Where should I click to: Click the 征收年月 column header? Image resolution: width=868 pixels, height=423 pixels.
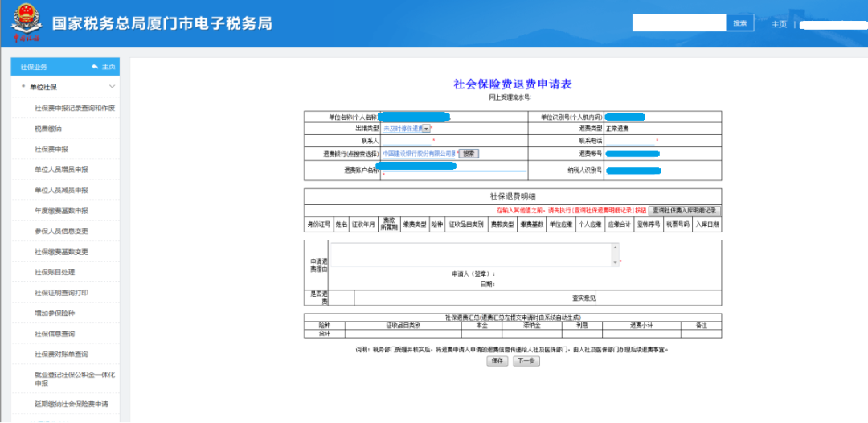pyautogui.click(x=363, y=224)
